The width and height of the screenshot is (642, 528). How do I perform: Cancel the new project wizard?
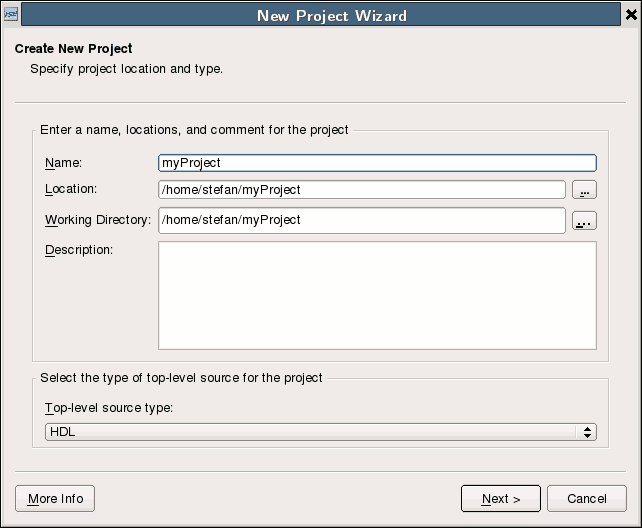click(587, 498)
